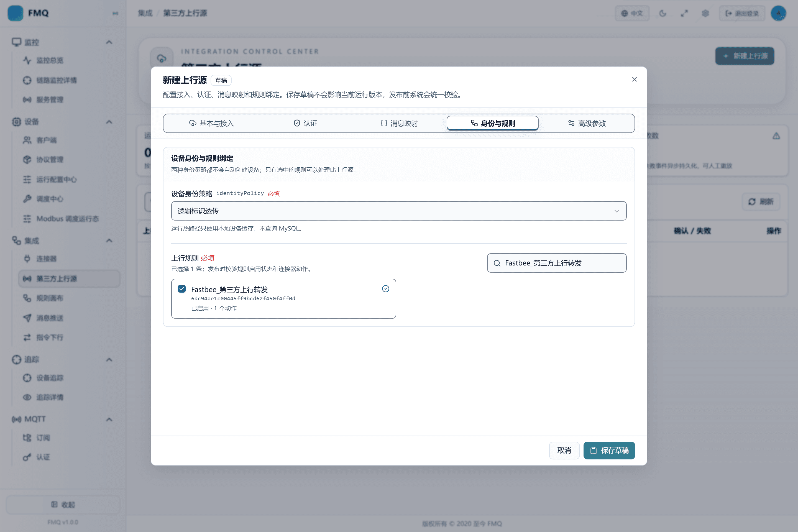The image size is (798, 532).
Task: Collapse the MQTT sidebar group
Action: (109, 419)
